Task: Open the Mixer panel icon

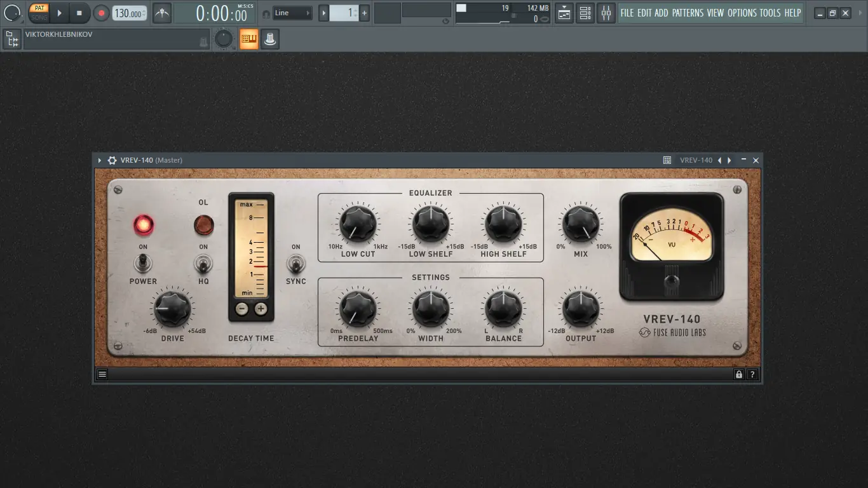Action: (x=606, y=13)
